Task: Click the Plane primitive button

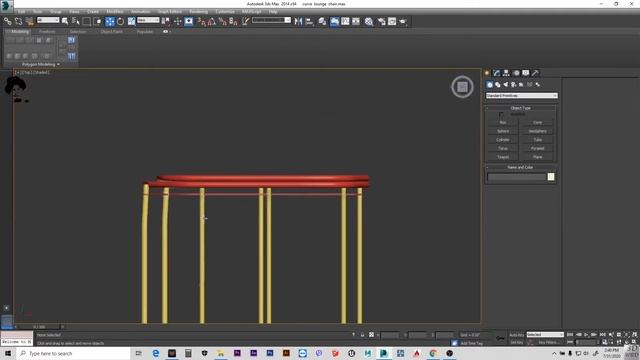Action: 538,157
